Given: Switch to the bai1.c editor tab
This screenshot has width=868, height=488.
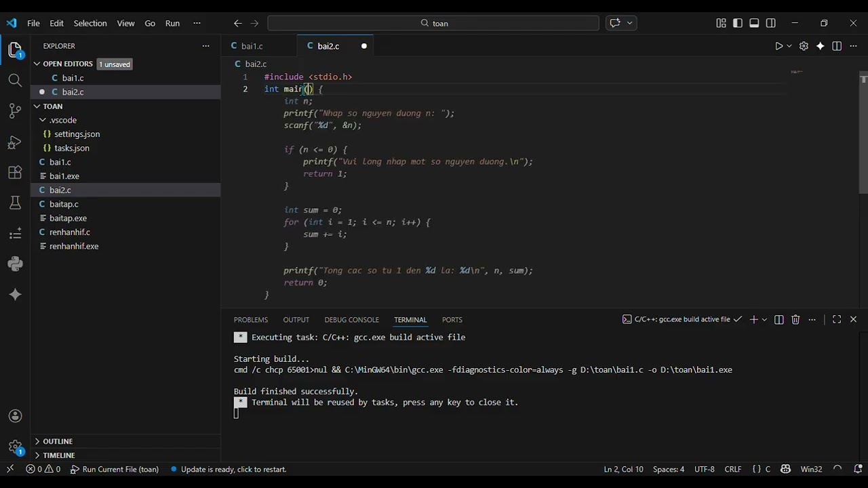Looking at the screenshot, I should (x=252, y=46).
